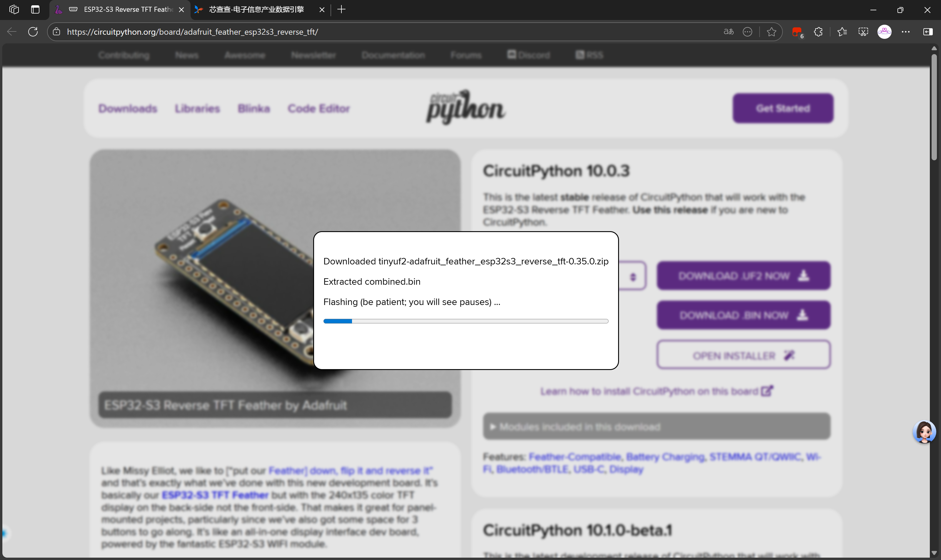Image resolution: width=941 pixels, height=560 pixels.
Task: Open the Edge settings ellipsis menu
Action: (x=905, y=32)
